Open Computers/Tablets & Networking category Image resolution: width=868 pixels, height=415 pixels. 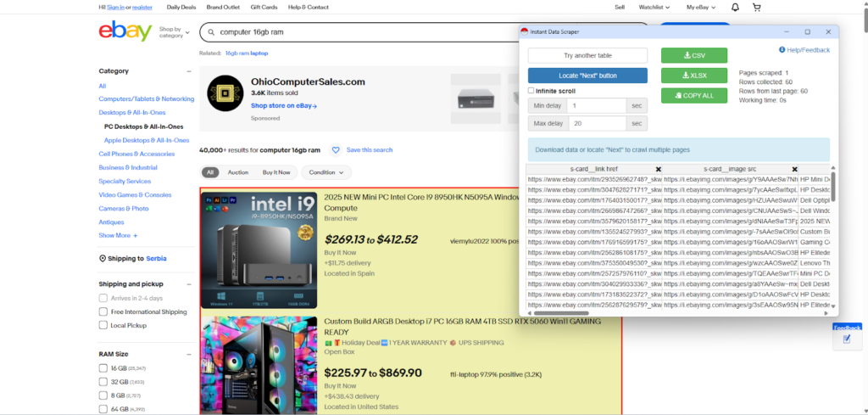point(146,99)
